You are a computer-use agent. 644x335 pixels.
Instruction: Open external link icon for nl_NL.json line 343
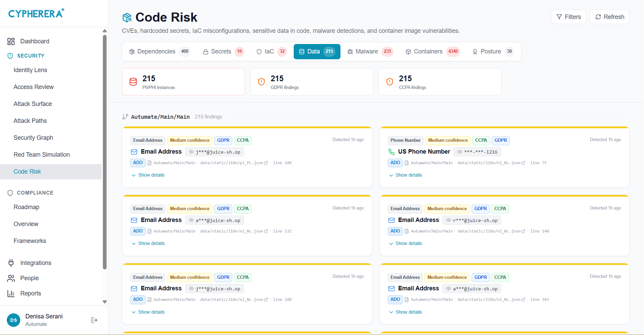(523, 299)
